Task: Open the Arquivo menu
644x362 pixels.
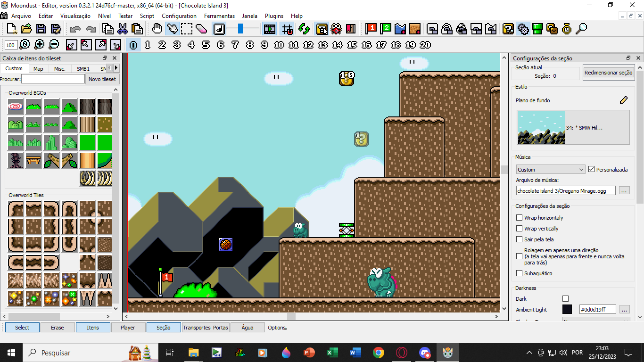Action: click(21, 16)
